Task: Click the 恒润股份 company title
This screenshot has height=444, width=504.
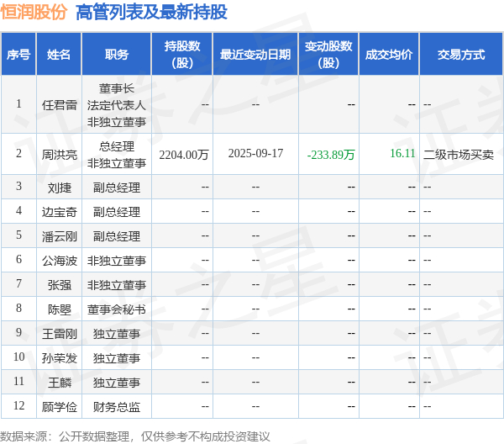Action: point(34,13)
